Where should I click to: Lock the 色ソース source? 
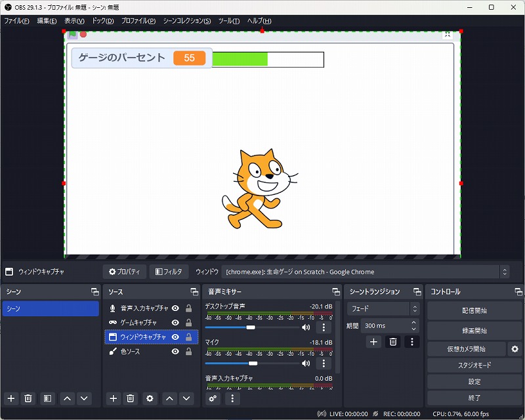pyautogui.click(x=189, y=351)
